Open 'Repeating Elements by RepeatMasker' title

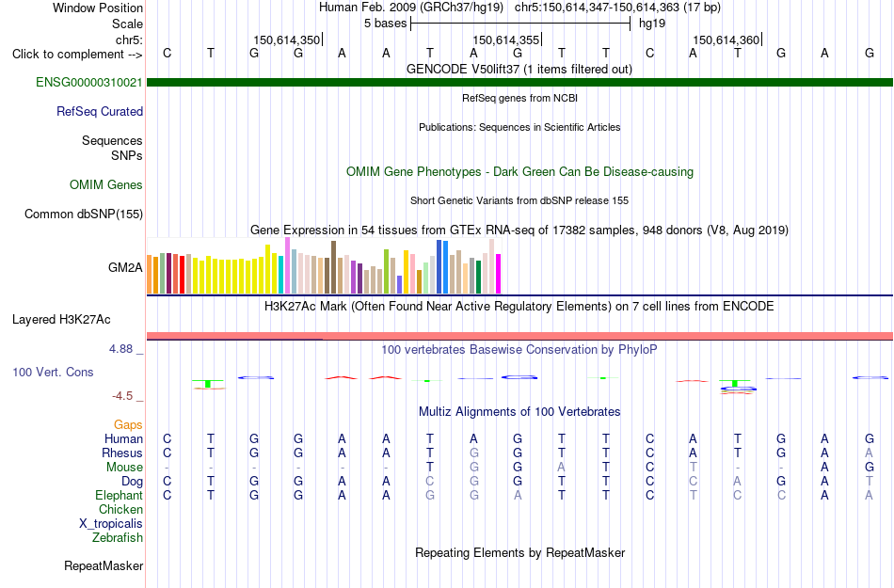point(520,552)
